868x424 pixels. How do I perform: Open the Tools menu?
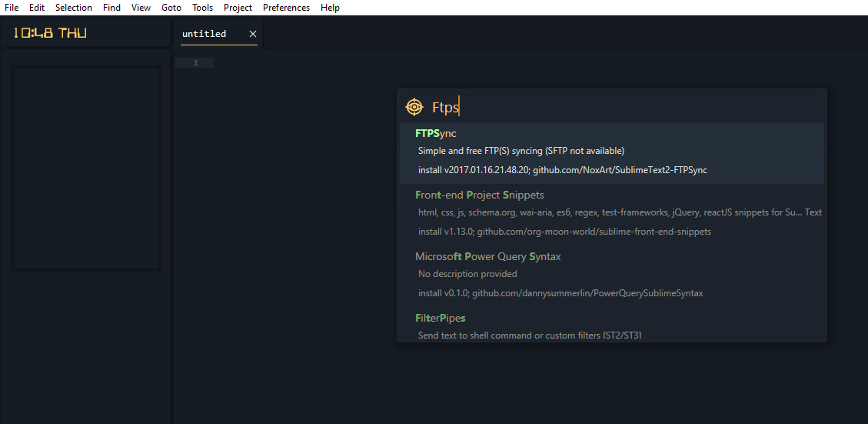(203, 8)
